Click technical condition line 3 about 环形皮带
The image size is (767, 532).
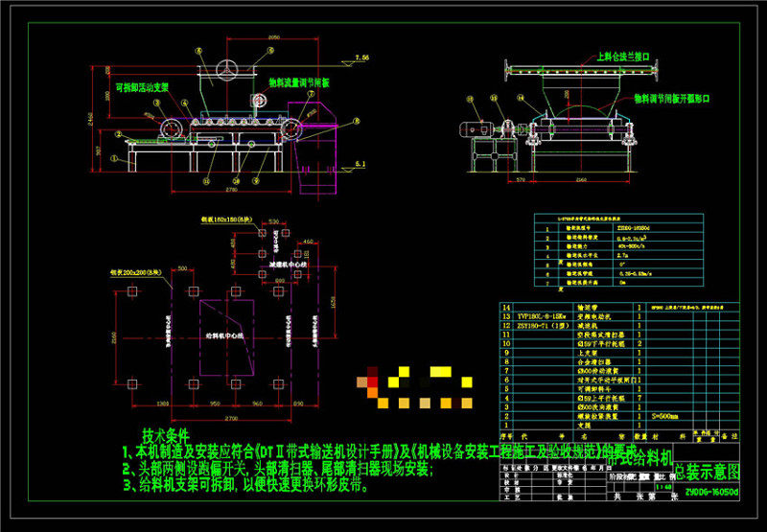click(246, 486)
